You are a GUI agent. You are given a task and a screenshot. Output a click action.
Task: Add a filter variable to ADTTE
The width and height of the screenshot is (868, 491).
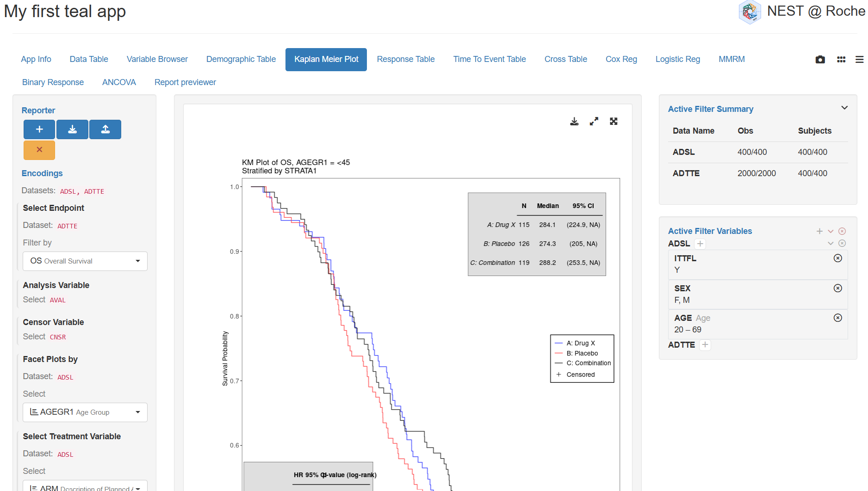click(705, 345)
